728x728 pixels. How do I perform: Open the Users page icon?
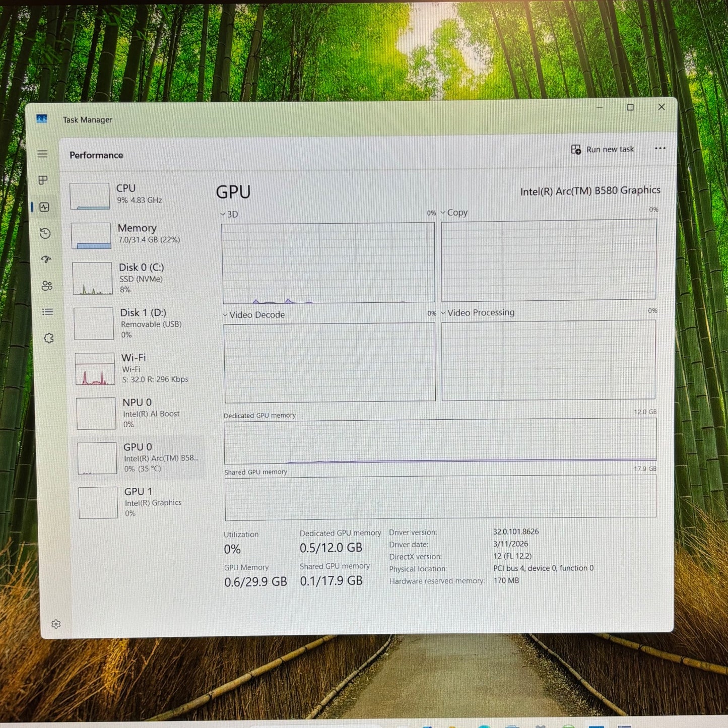click(x=47, y=286)
